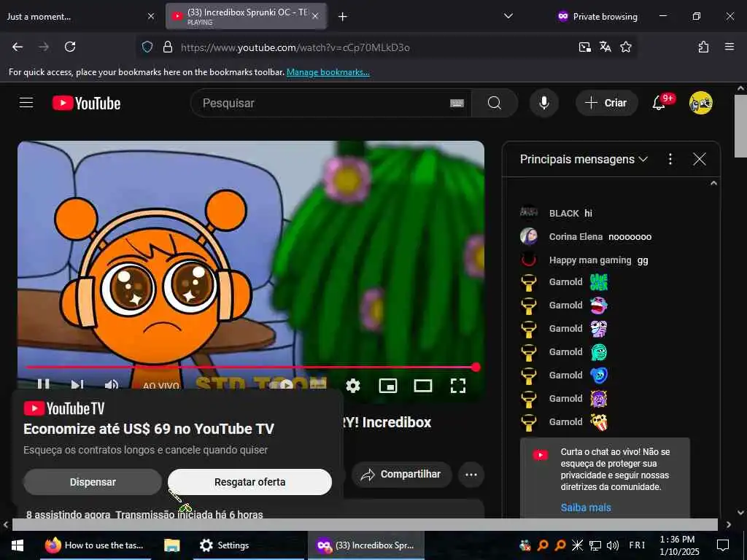Mute the video with the speaker icon
Screen dimensions: 747x560
[112, 385]
